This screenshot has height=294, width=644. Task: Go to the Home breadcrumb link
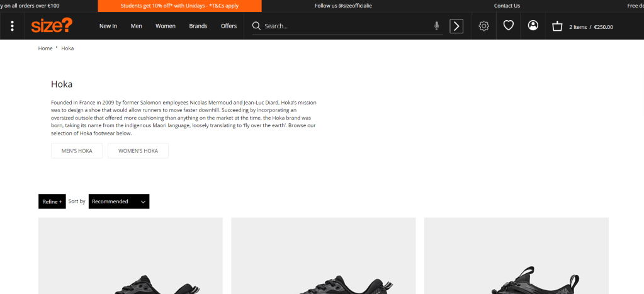pos(45,48)
